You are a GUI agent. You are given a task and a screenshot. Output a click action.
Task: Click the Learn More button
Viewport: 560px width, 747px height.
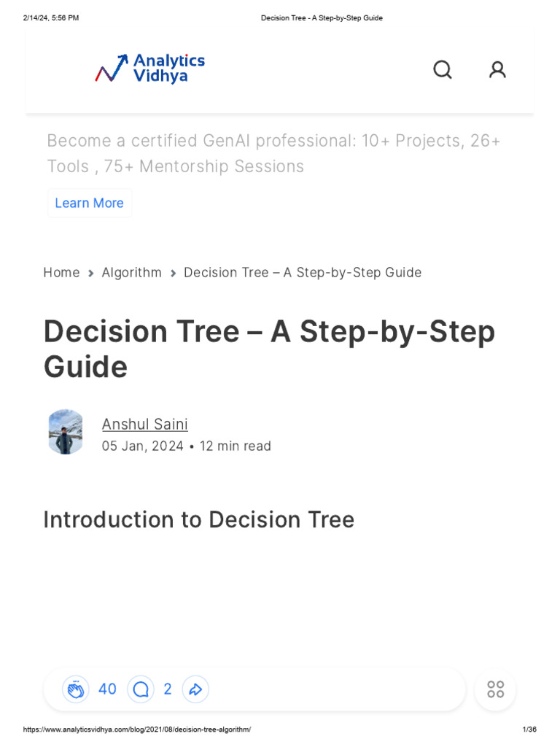click(89, 203)
